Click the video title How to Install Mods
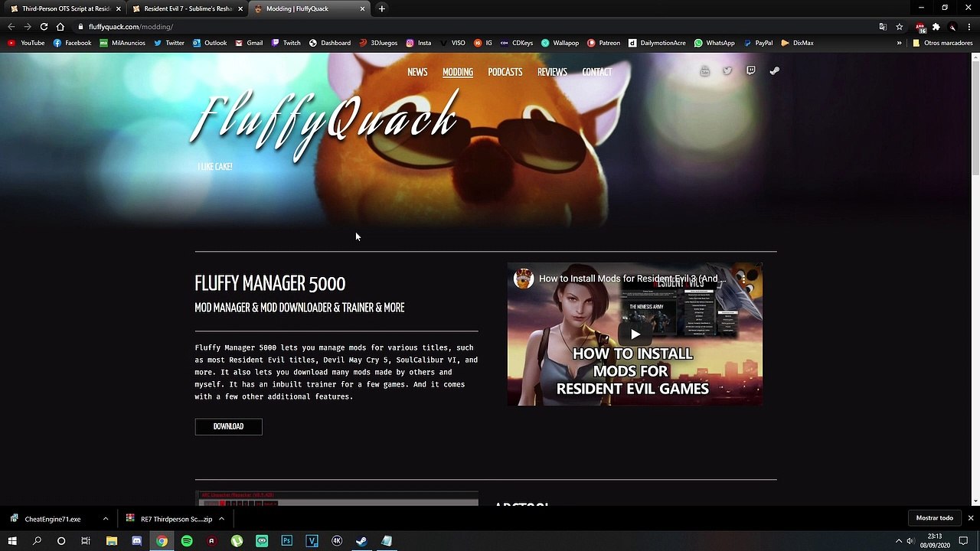980x551 pixels. pos(632,279)
